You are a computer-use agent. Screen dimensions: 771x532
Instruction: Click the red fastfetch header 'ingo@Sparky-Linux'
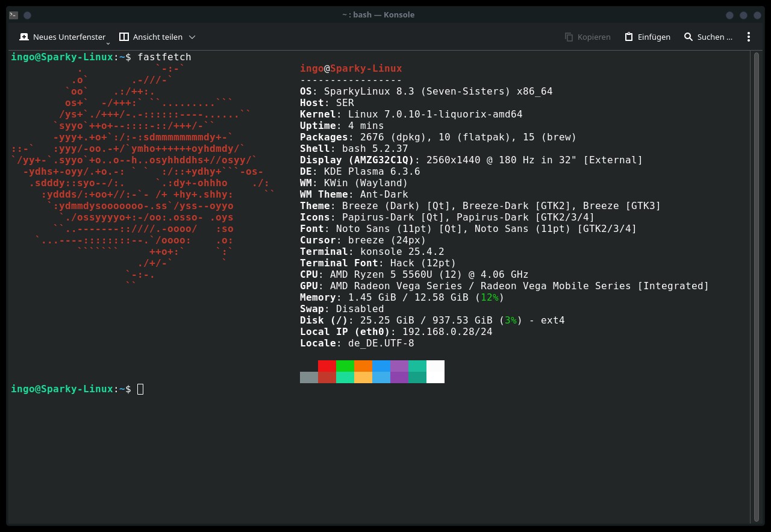(x=351, y=69)
